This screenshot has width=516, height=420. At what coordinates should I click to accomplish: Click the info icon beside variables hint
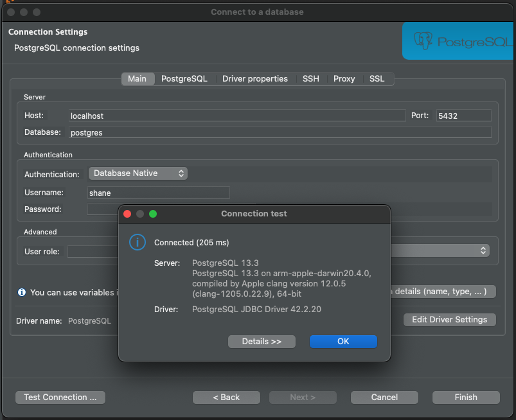(22, 292)
